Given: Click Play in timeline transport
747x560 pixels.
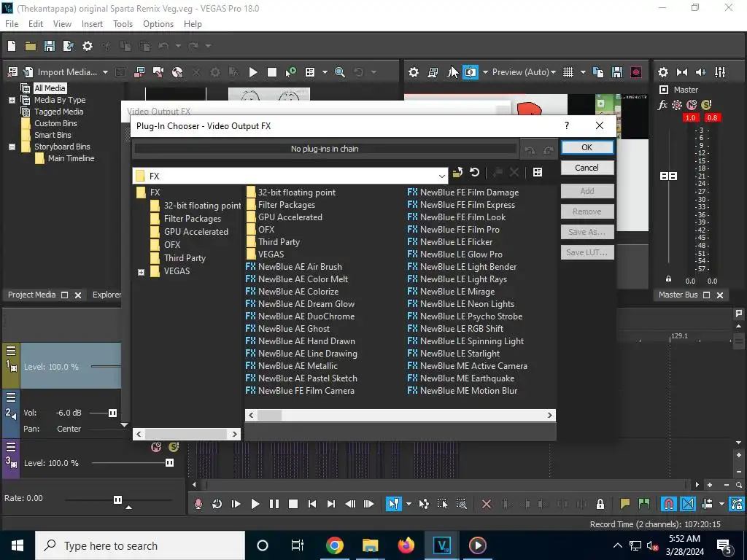Looking at the screenshot, I should 255,504.
